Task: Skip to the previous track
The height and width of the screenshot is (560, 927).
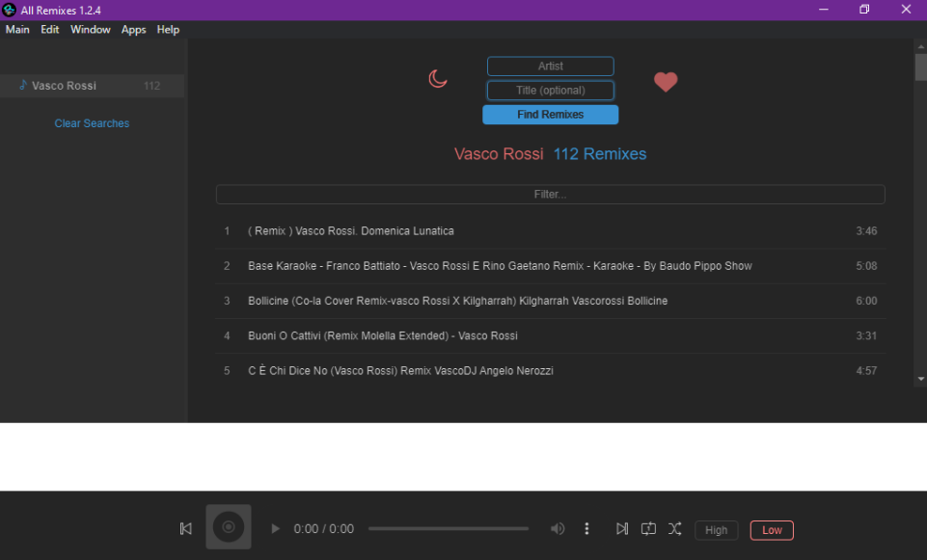Action: (x=185, y=529)
